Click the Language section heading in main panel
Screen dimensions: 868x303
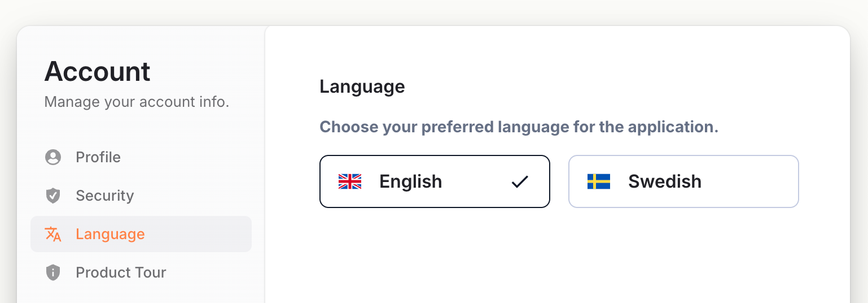[x=362, y=86]
